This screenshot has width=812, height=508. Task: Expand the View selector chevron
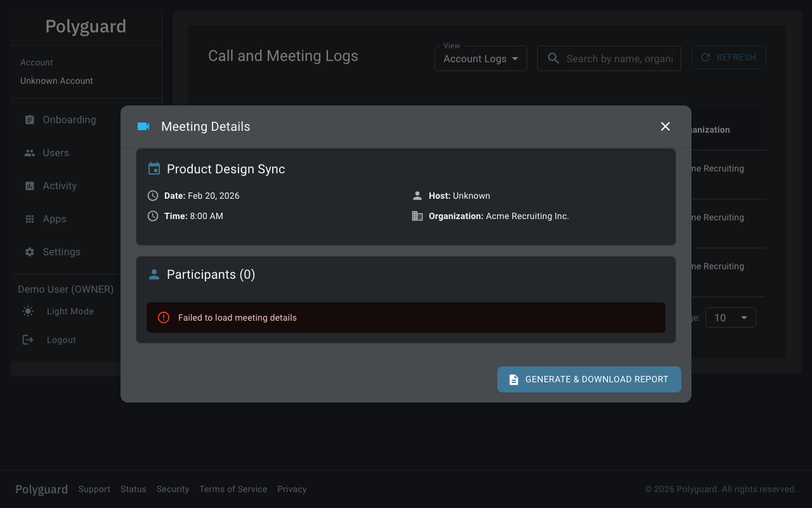[x=515, y=58]
